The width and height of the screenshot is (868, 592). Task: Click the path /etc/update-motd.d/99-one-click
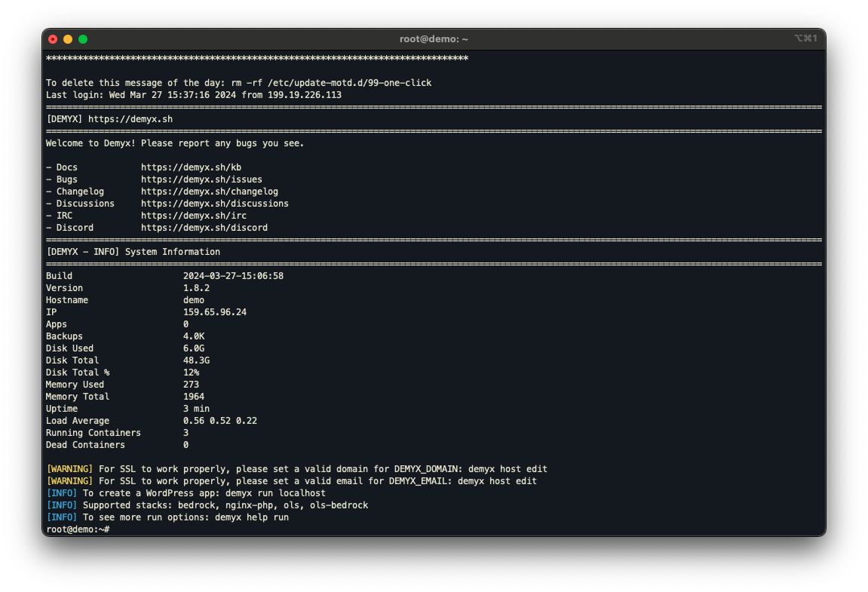(349, 83)
